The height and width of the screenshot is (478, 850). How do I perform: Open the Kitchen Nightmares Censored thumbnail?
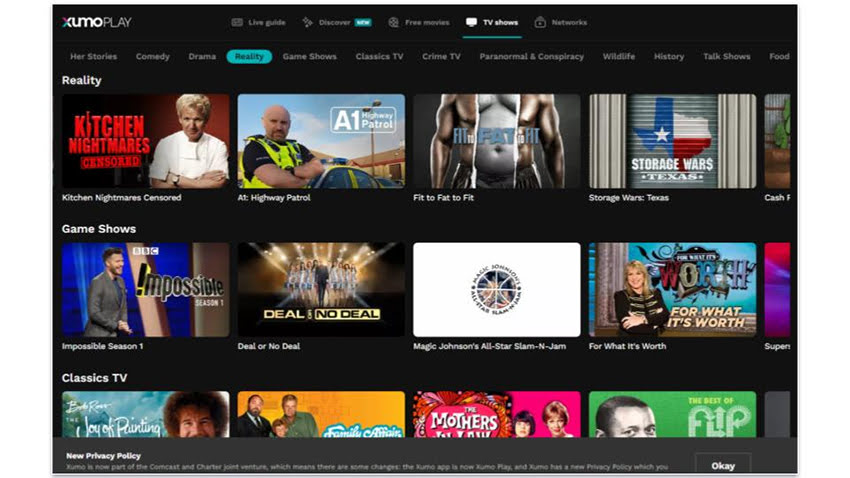(x=145, y=141)
